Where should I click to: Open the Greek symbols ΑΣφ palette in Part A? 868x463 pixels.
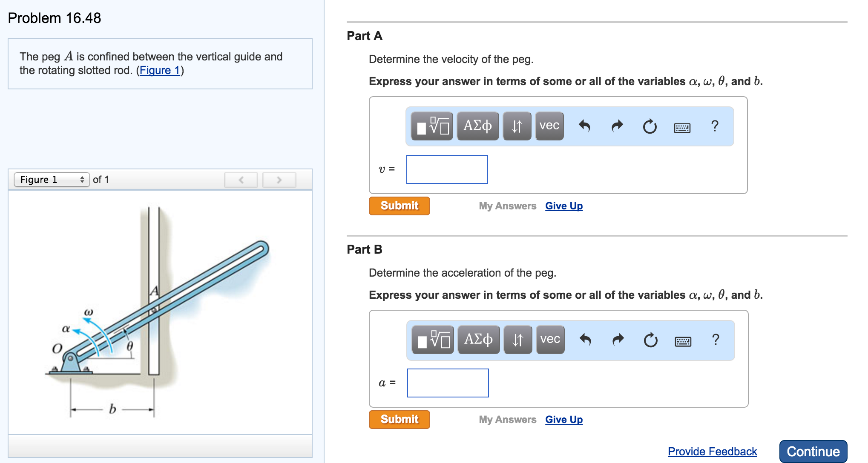coord(478,126)
